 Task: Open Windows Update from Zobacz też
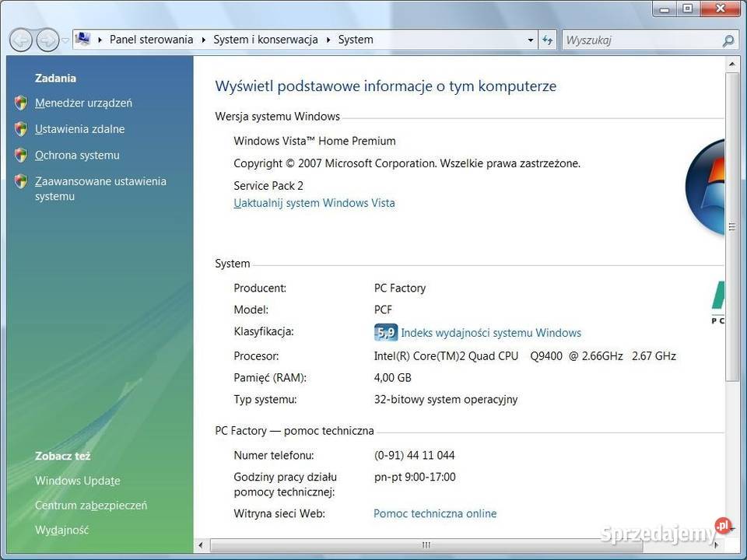(x=77, y=481)
